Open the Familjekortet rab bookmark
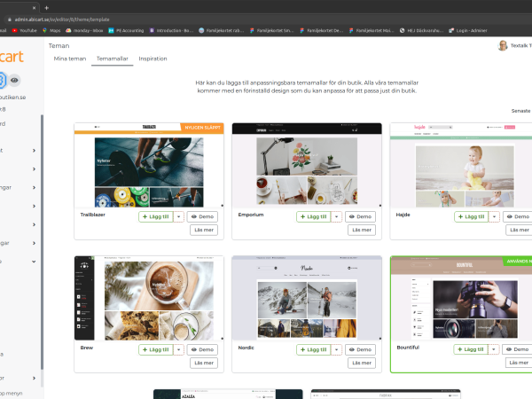The height and width of the screenshot is (399, 532). [x=221, y=30]
